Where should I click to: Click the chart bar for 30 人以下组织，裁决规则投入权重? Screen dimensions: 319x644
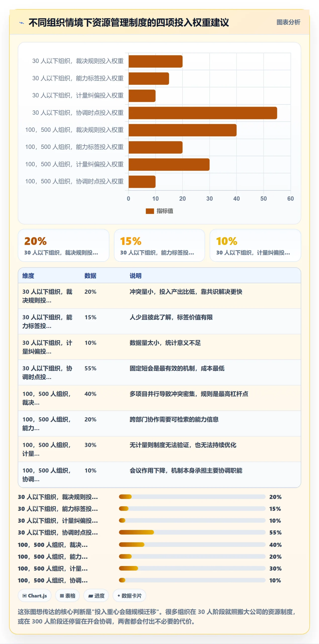pos(155,61)
